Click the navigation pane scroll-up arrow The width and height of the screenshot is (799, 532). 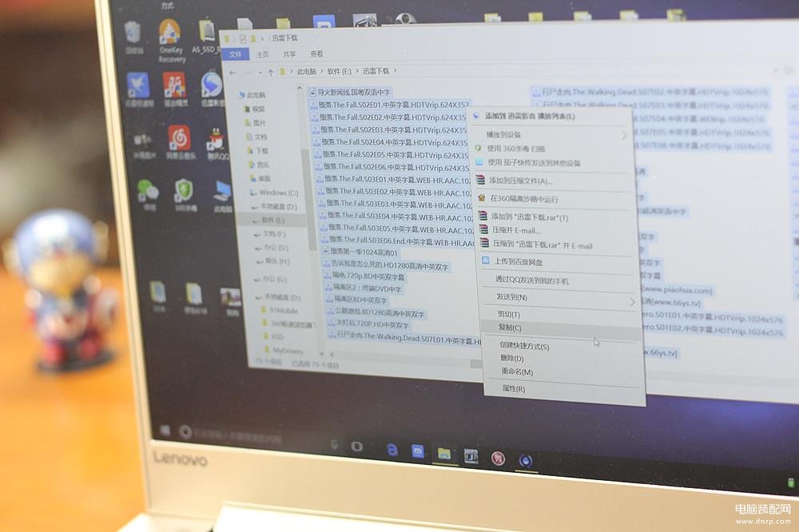299,89
